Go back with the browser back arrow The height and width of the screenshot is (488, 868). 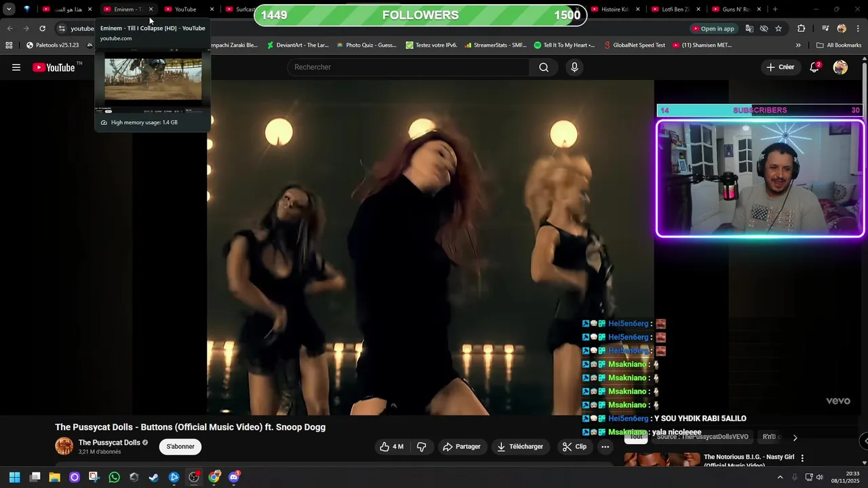pos(9,28)
